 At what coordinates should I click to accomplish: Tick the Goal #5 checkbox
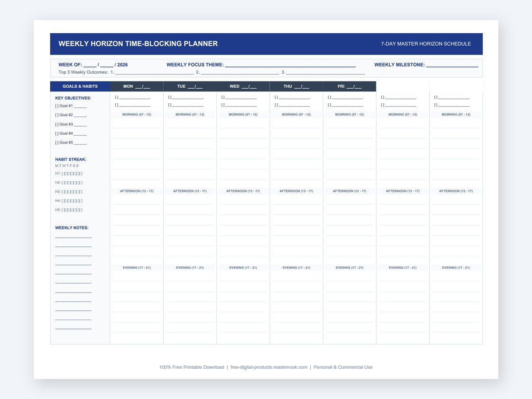[x=57, y=143]
